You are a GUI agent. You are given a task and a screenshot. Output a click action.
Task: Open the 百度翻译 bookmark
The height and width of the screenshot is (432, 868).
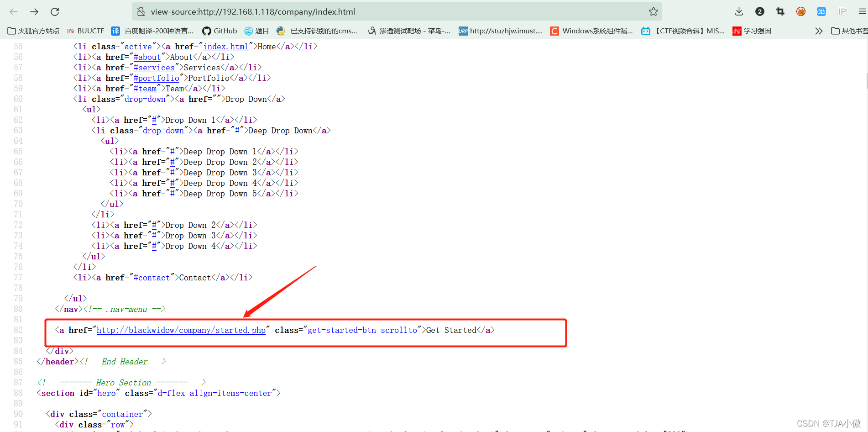click(x=152, y=31)
